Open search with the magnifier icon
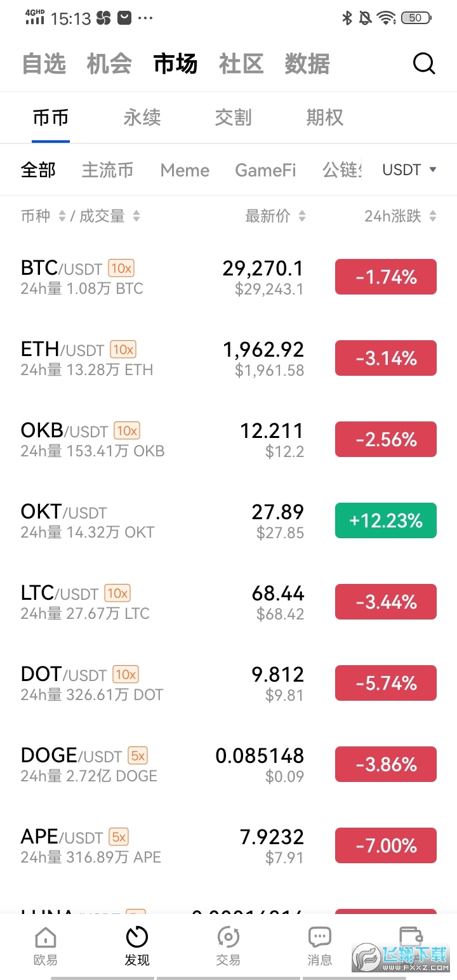Screen dimensions: 457x980 (424, 63)
